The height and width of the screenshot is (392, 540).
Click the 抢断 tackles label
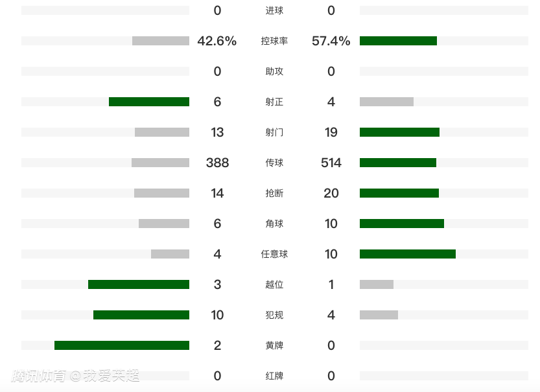click(274, 193)
